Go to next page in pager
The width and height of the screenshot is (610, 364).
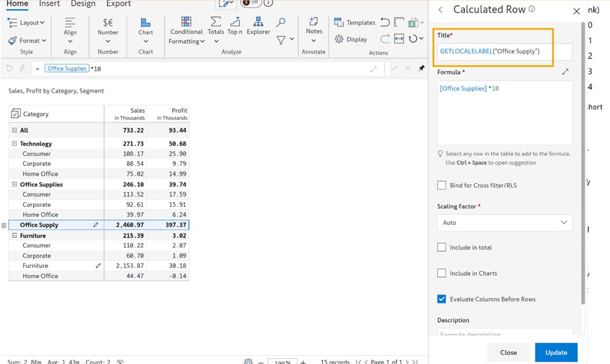click(x=407, y=361)
